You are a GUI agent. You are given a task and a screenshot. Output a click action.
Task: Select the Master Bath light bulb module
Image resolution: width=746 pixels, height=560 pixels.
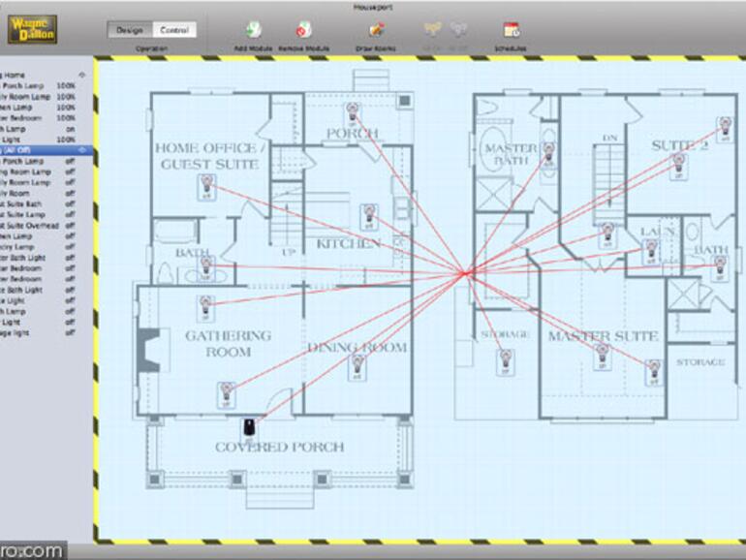548,154
